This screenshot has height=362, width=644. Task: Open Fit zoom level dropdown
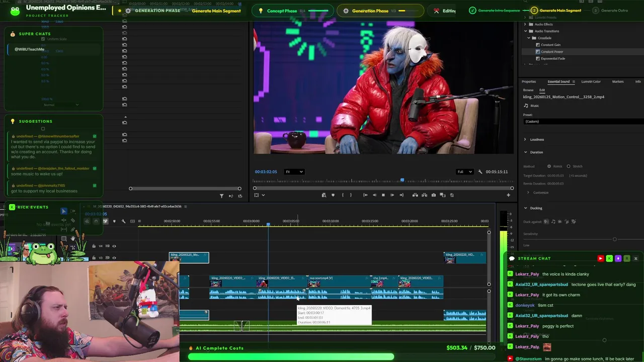point(294,172)
